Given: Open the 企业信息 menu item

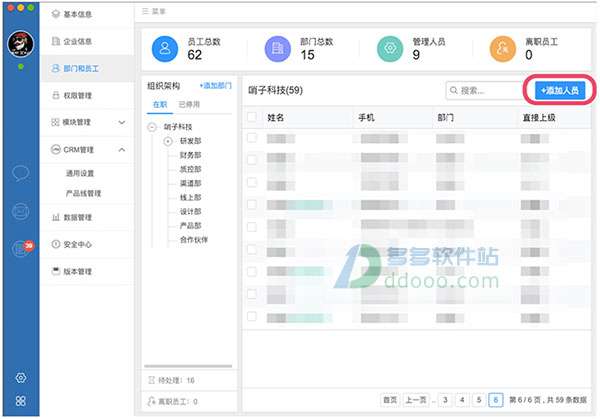Looking at the screenshot, I should (x=87, y=41).
